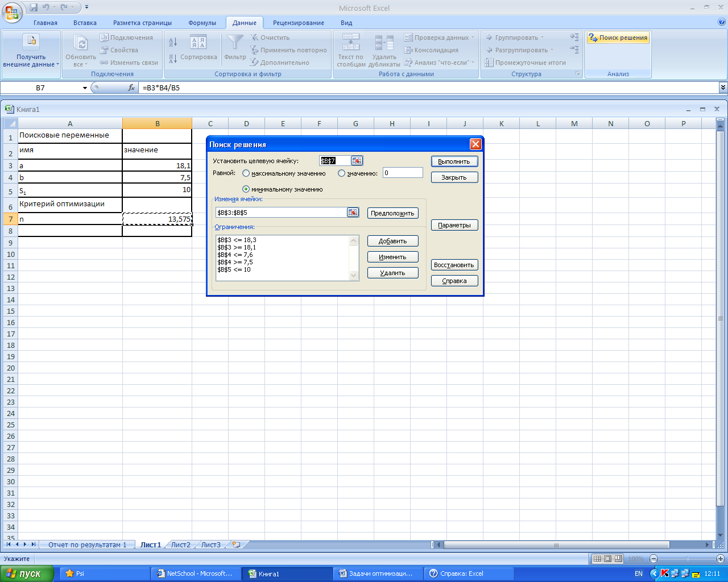Sort ascending A to Z icon
Viewport: 728px width, 582px height.
pyautogui.click(x=173, y=41)
